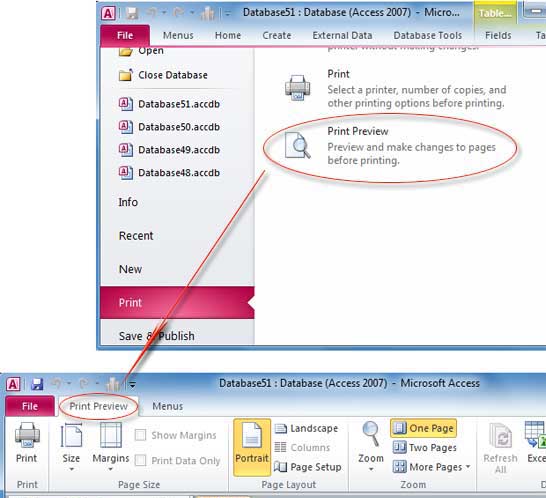
Task: Open recent file Database48.accdb
Action: (x=170, y=173)
